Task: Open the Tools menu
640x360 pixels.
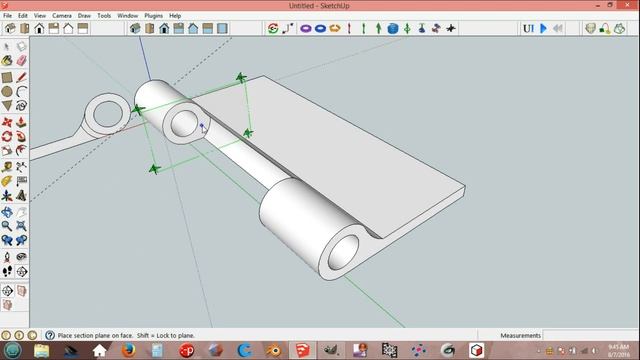Action: pos(104,16)
